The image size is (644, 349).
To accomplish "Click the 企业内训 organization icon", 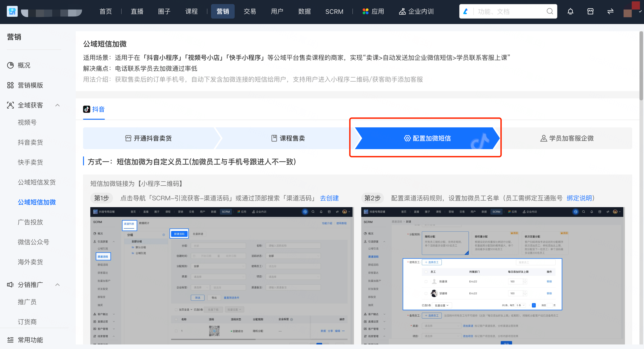I will (x=402, y=11).
